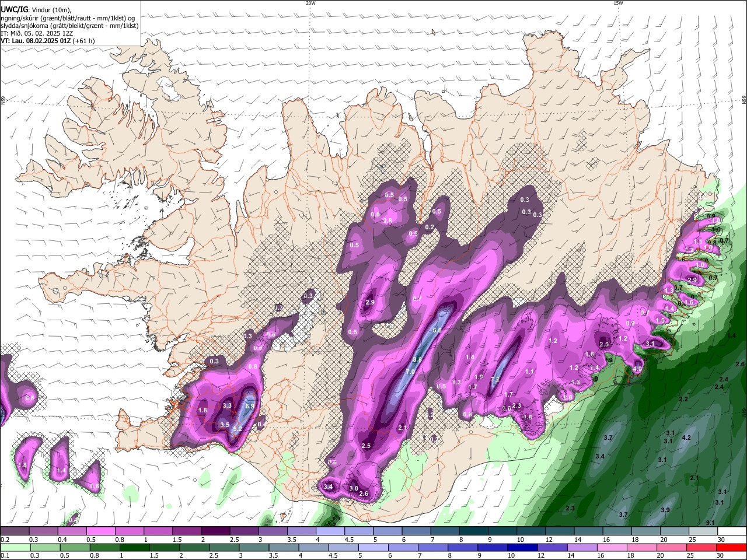Screen dimensions: 747x560
Task: Click the navy blue 10 rain swatch
Action: pos(523,547)
